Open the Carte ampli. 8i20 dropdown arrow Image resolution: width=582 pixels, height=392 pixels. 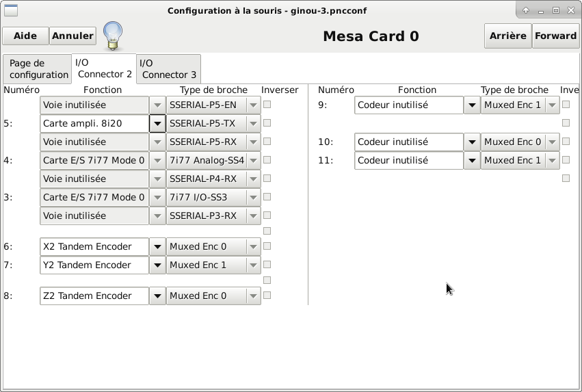point(157,124)
